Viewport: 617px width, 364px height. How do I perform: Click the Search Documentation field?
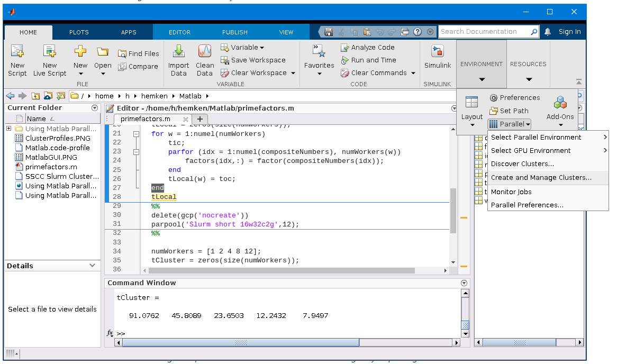coord(484,32)
